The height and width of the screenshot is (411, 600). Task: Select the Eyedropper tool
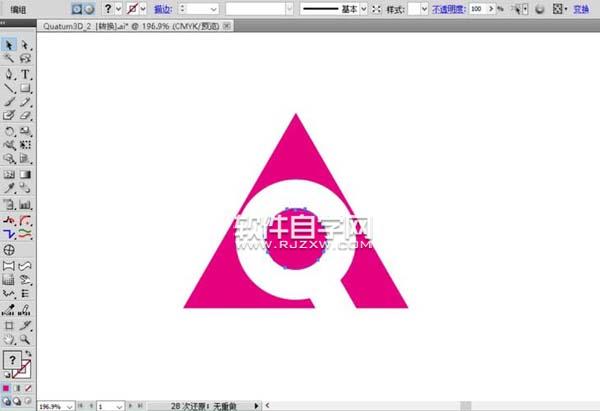click(x=9, y=188)
